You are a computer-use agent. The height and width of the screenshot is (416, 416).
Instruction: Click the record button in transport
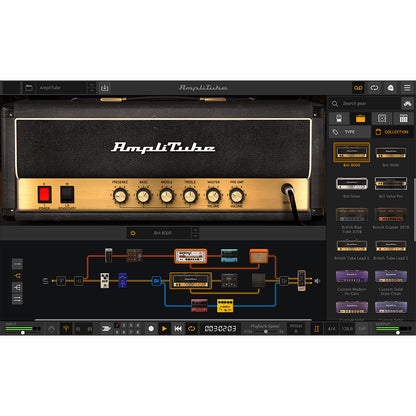point(151,329)
